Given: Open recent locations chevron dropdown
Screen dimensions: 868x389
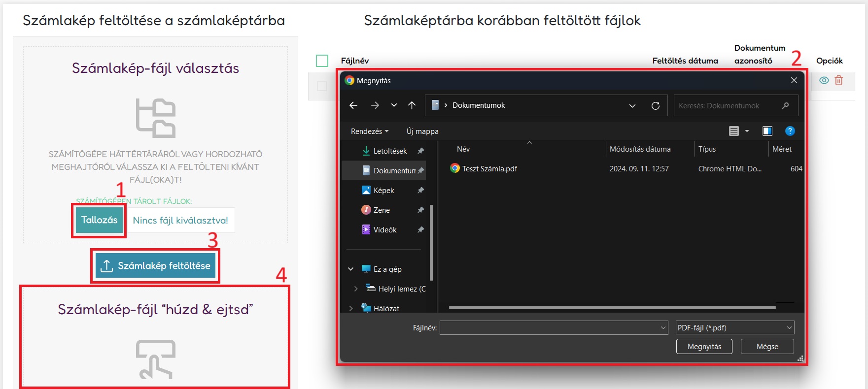Looking at the screenshot, I should pyautogui.click(x=394, y=105).
